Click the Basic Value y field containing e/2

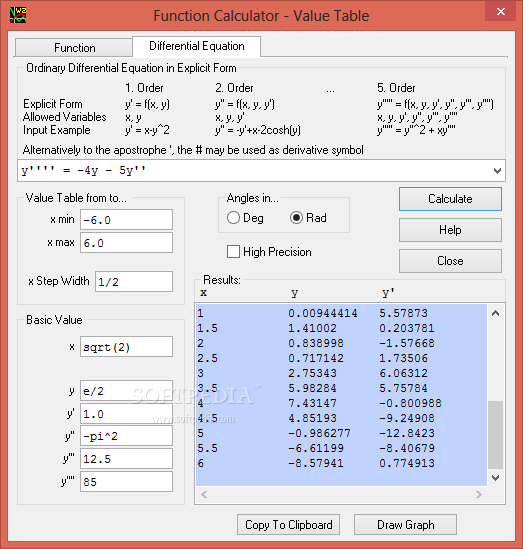(126, 391)
